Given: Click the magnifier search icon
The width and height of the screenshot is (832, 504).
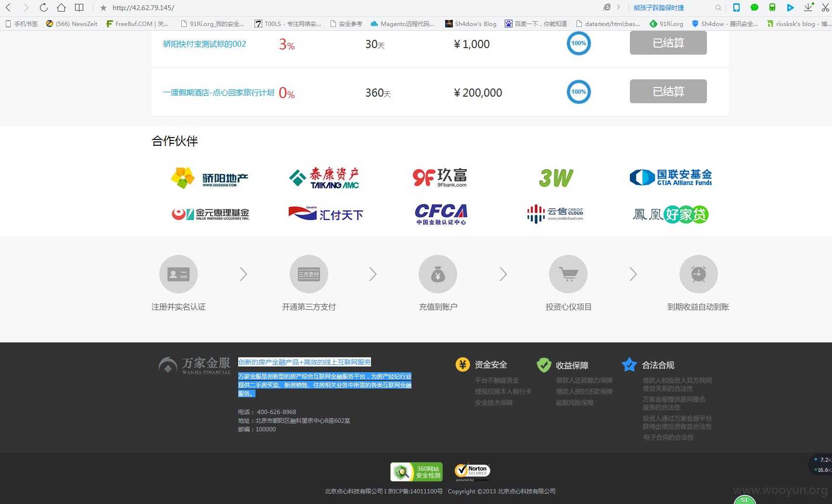Looking at the screenshot, I should point(718,8).
